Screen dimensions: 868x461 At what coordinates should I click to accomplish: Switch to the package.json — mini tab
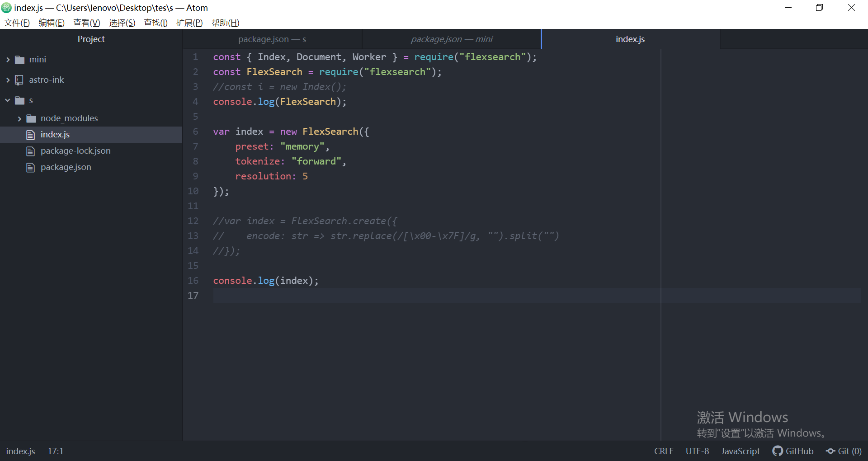point(451,39)
